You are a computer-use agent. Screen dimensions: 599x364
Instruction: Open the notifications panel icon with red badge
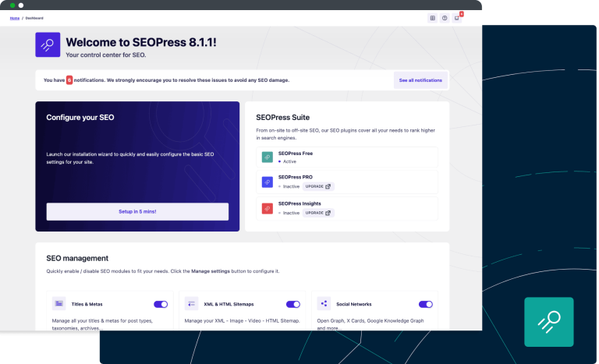click(457, 18)
